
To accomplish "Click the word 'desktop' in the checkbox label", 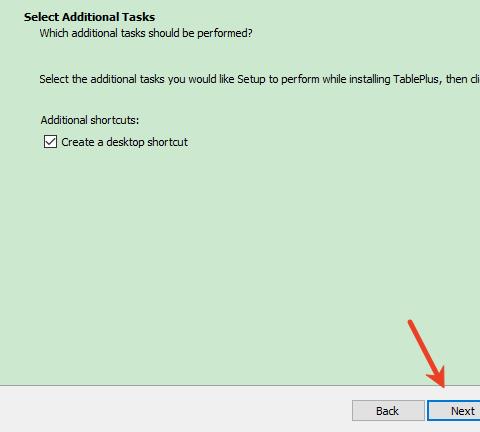I will click(x=125, y=142).
